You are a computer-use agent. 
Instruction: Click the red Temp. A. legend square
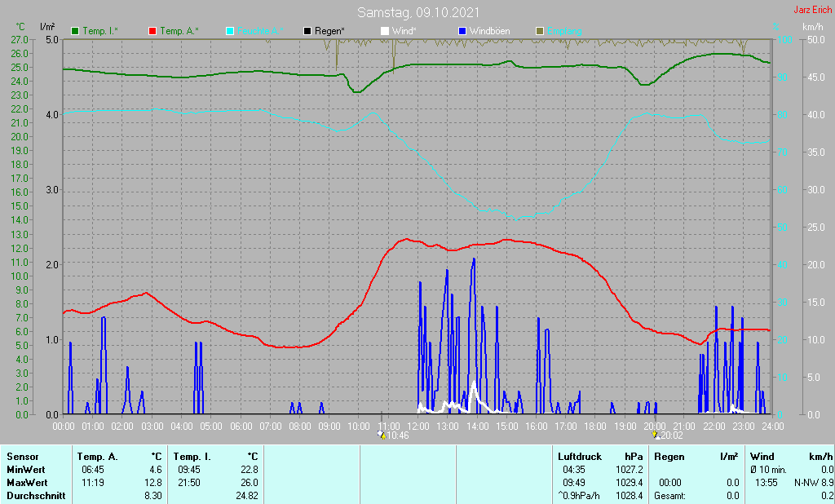(152, 31)
